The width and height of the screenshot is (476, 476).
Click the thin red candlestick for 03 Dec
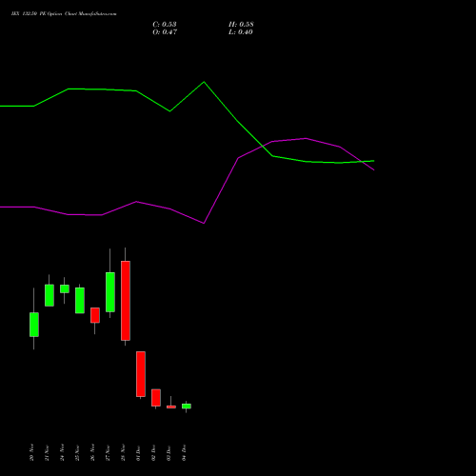[x=171, y=407]
